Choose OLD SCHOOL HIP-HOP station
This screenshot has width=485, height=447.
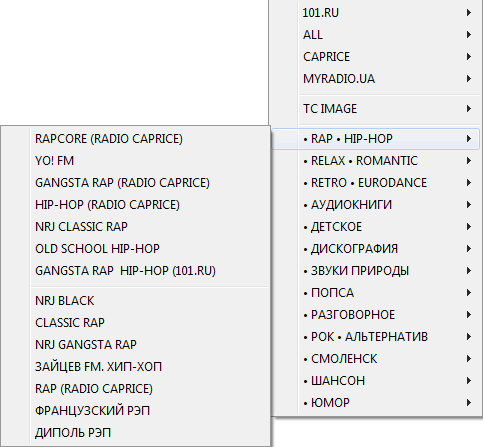[135, 249]
